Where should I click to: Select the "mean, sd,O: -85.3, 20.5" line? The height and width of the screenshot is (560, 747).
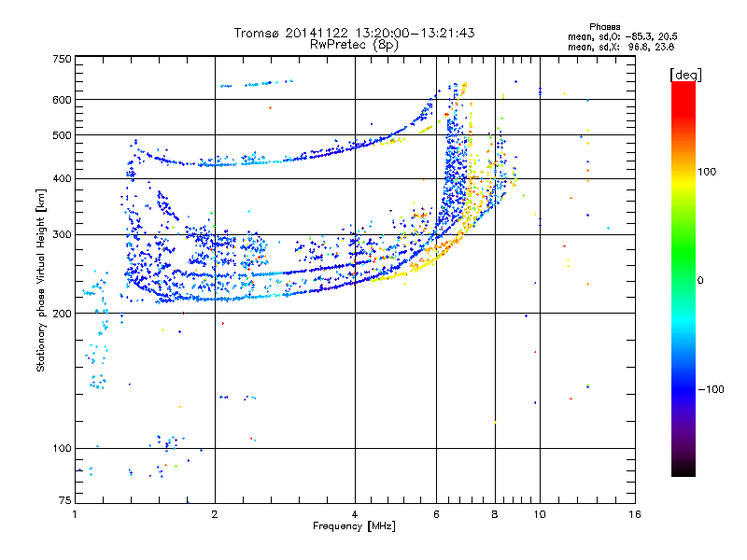point(622,36)
